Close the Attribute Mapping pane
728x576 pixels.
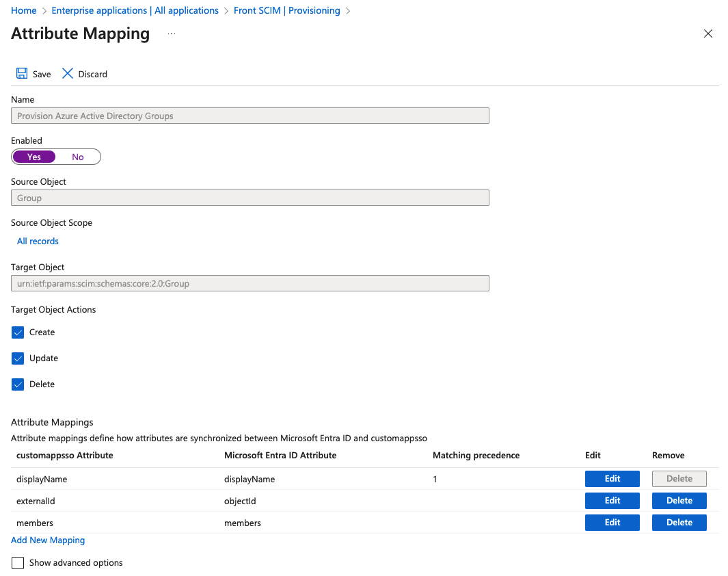[707, 34]
